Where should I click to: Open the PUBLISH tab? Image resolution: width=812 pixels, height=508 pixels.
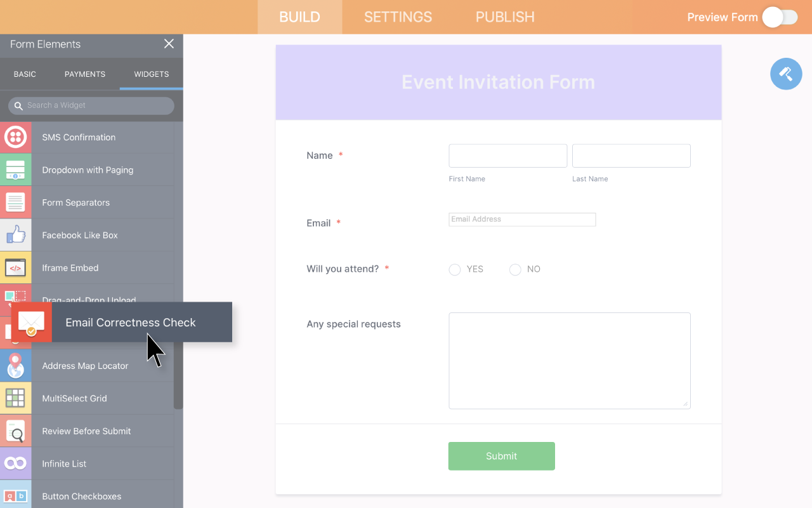[505, 17]
